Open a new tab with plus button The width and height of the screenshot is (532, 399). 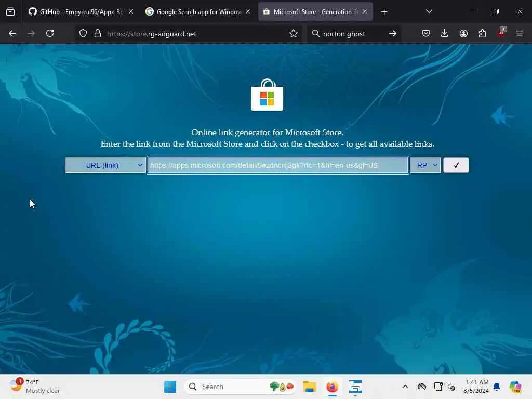coord(384,12)
